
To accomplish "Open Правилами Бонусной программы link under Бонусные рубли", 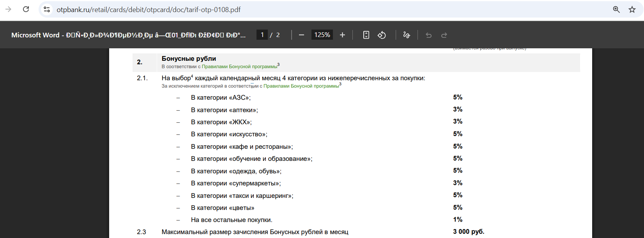I will (x=239, y=67).
